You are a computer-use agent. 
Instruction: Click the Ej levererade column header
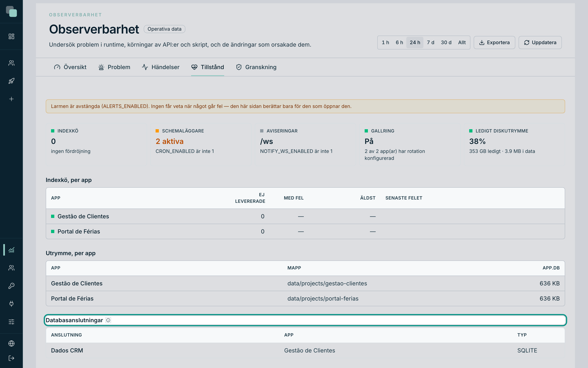click(250, 198)
